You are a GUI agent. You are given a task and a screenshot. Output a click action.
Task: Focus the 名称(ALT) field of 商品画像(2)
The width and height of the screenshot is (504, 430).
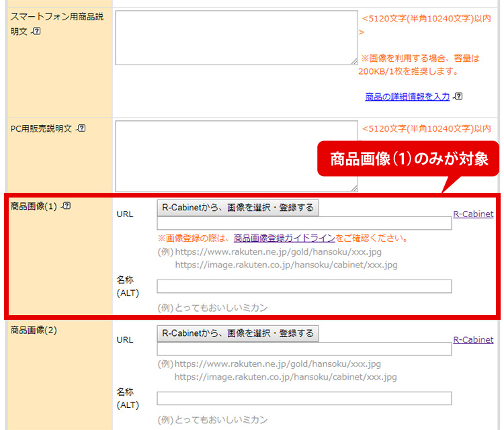[x=304, y=398]
